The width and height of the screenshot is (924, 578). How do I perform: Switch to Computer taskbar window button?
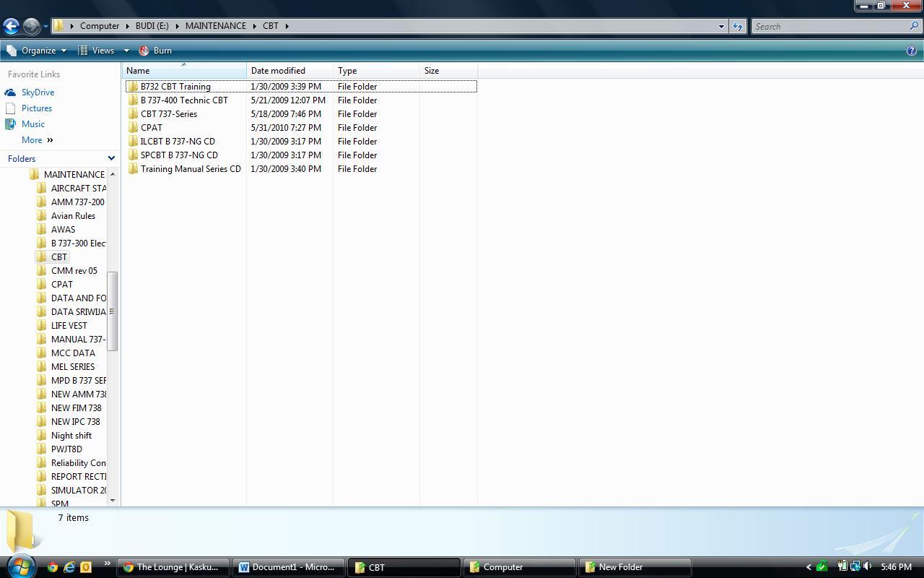click(x=520, y=567)
